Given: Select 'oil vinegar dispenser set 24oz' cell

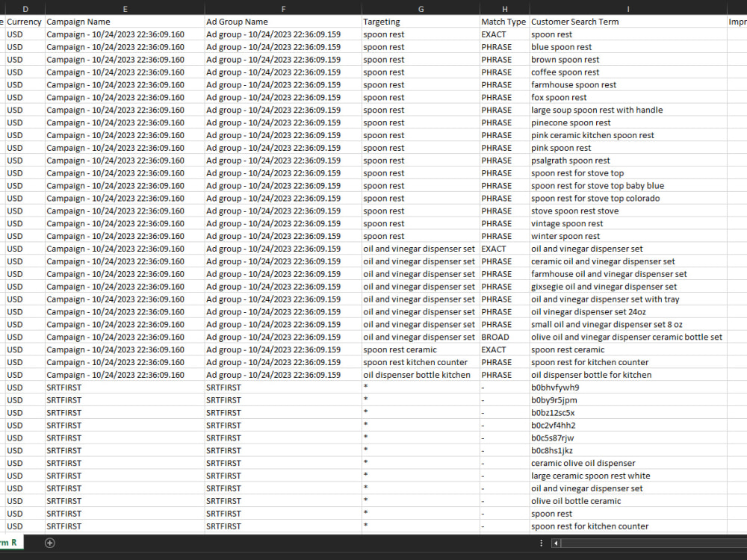Looking at the screenshot, I should (628, 312).
